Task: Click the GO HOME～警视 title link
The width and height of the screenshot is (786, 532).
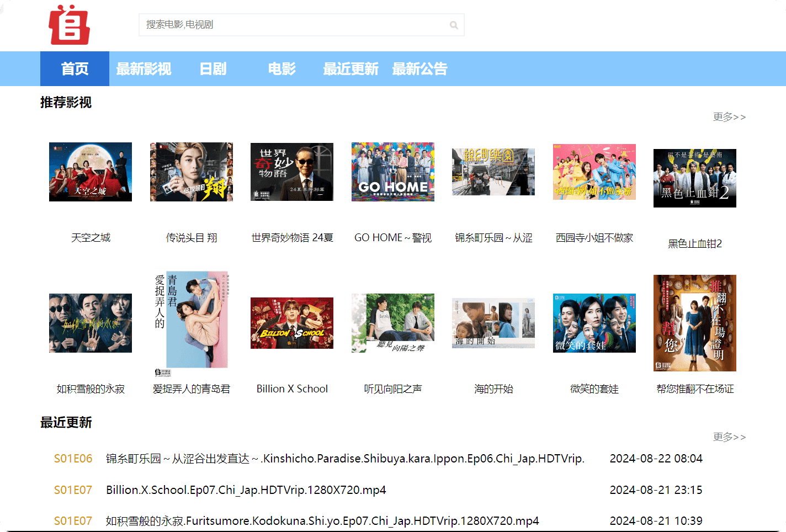Action: 393,237
